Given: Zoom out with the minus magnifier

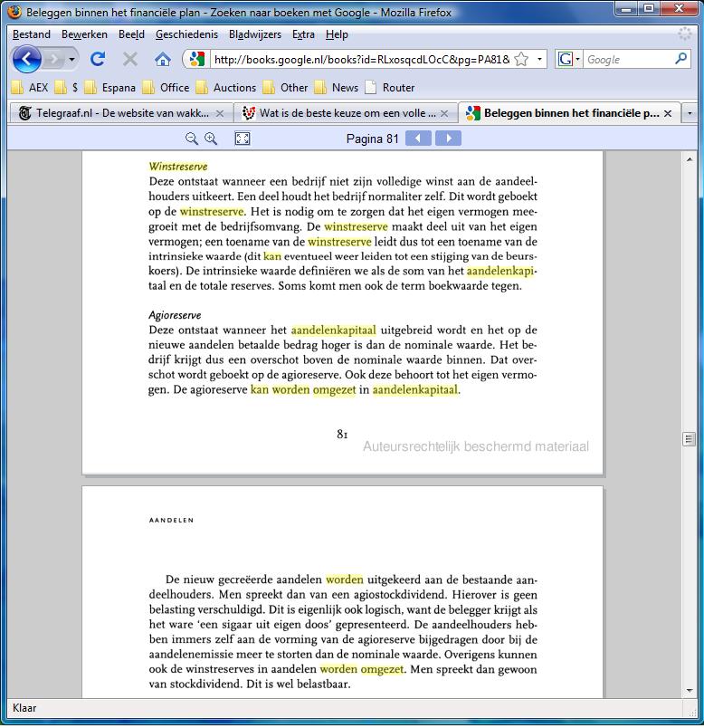Looking at the screenshot, I should pyautogui.click(x=192, y=139).
